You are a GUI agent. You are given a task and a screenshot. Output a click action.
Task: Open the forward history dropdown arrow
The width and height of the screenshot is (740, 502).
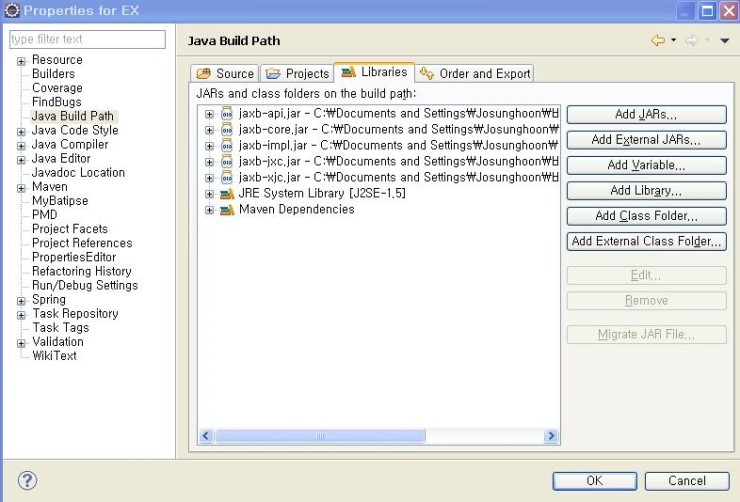coord(707,40)
